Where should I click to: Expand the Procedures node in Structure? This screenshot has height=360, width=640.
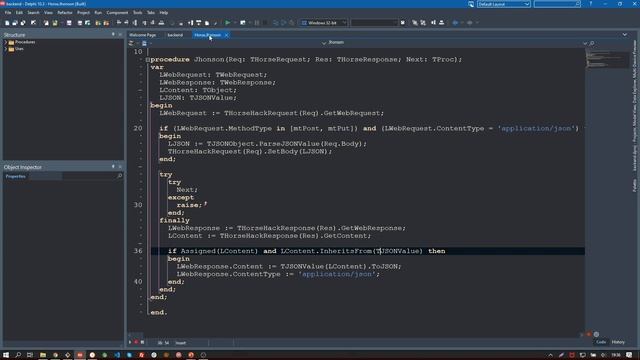pos(6,42)
